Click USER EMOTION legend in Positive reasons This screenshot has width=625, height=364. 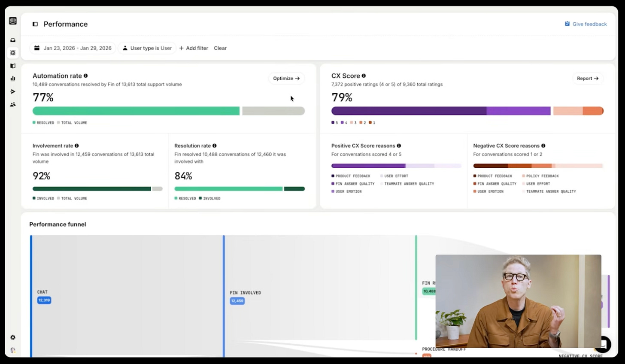click(346, 191)
